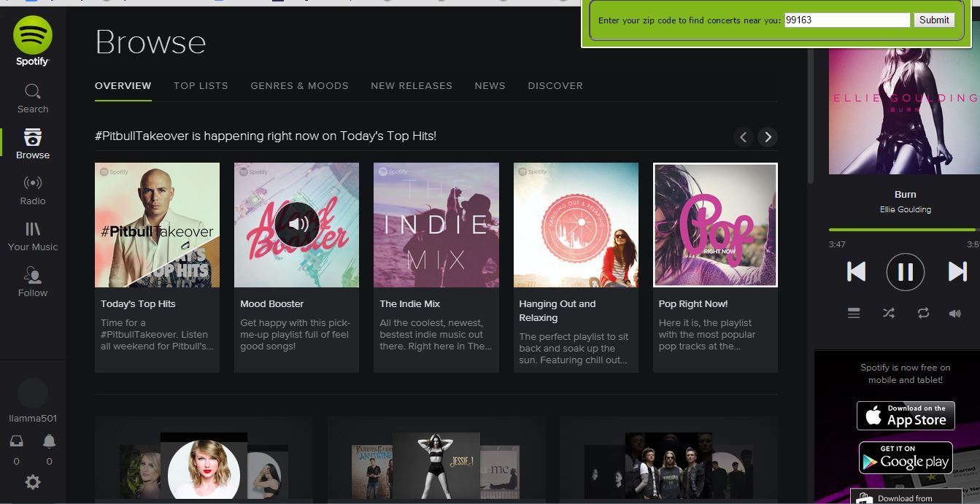Open the Follow section
The image size is (980, 504).
[33, 282]
